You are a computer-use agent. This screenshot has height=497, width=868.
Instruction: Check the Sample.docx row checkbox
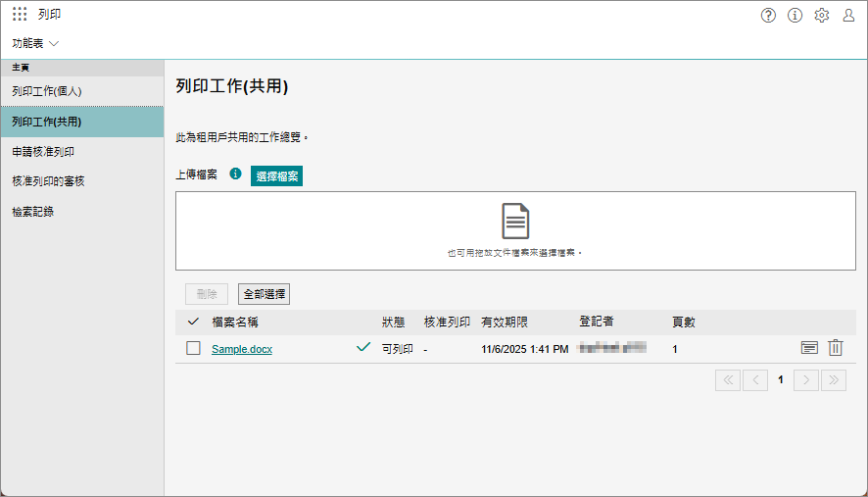193,348
